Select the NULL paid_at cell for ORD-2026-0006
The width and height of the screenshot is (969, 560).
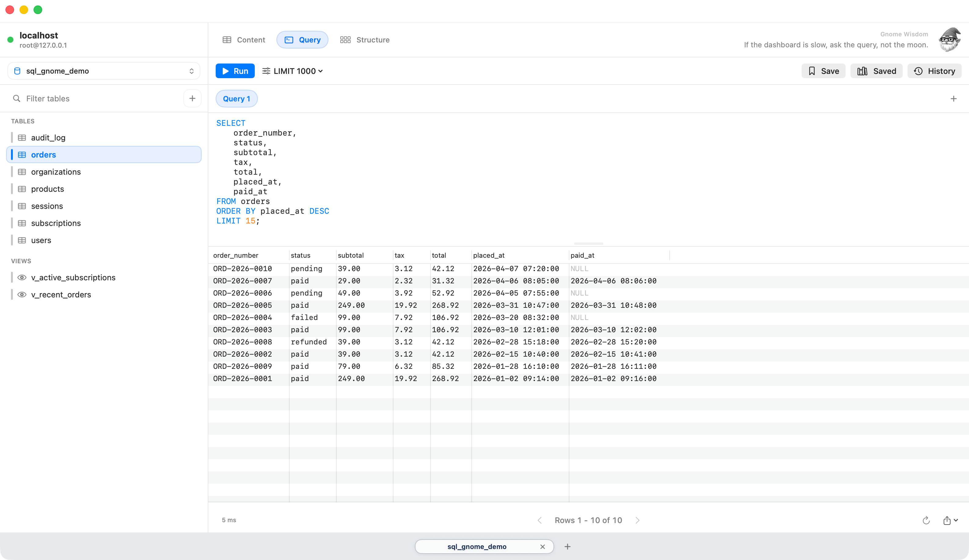(619, 293)
